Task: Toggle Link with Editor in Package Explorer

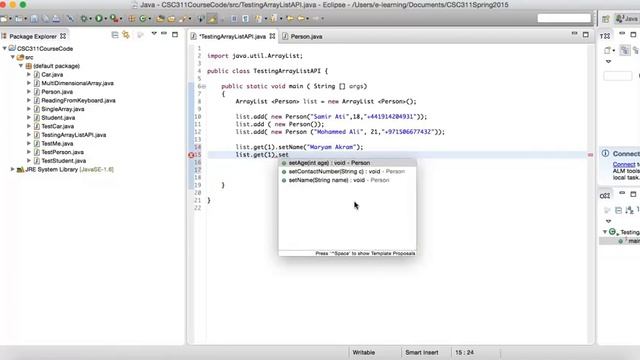Action: coord(126,36)
